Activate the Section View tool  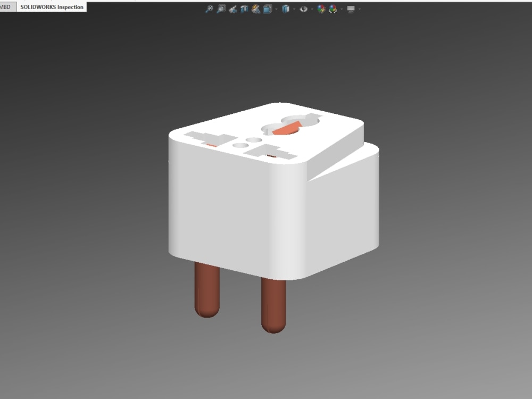click(x=243, y=9)
